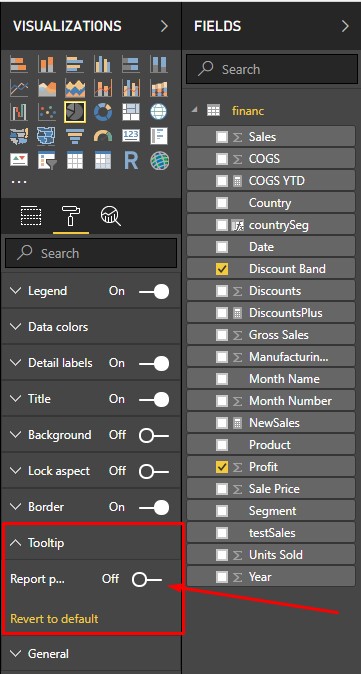
Task: Select the card (123) visual
Action: tap(131, 136)
